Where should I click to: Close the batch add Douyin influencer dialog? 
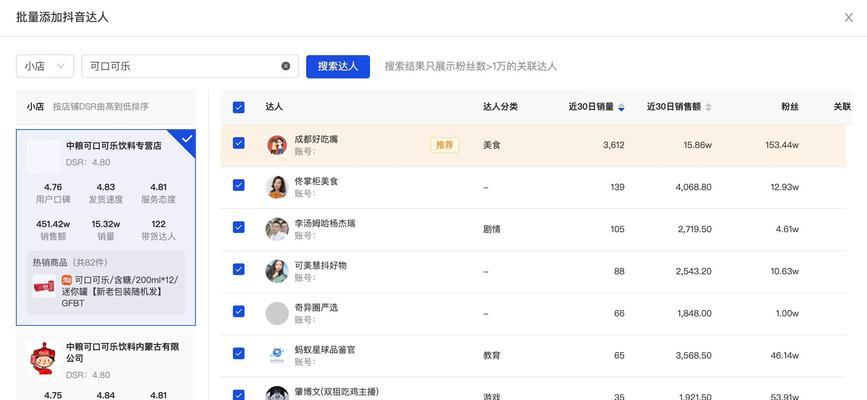click(x=848, y=18)
